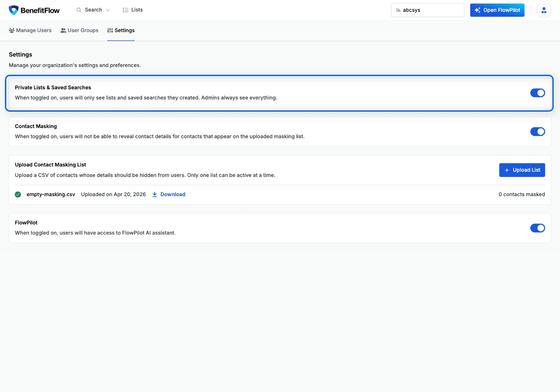Toggle FlowPilot access off

click(537, 228)
